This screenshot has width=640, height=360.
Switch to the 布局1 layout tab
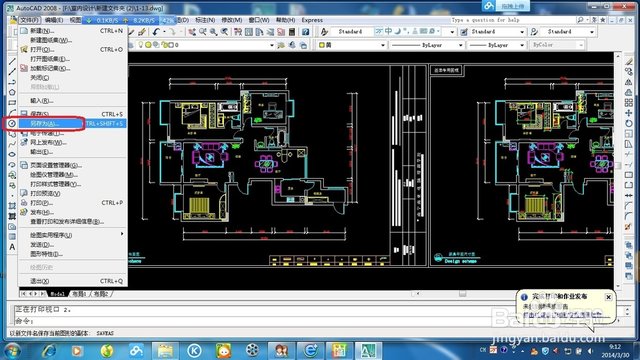pyautogui.click(x=80, y=294)
